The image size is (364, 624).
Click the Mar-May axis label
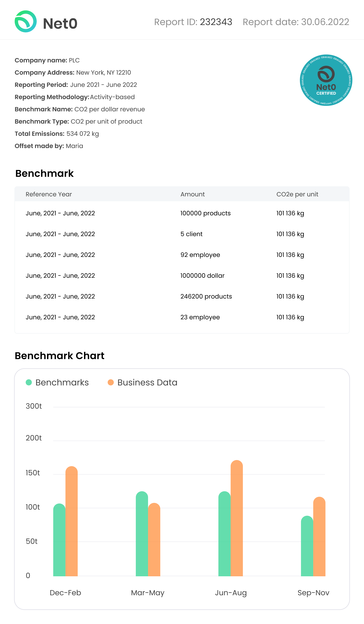click(148, 593)
